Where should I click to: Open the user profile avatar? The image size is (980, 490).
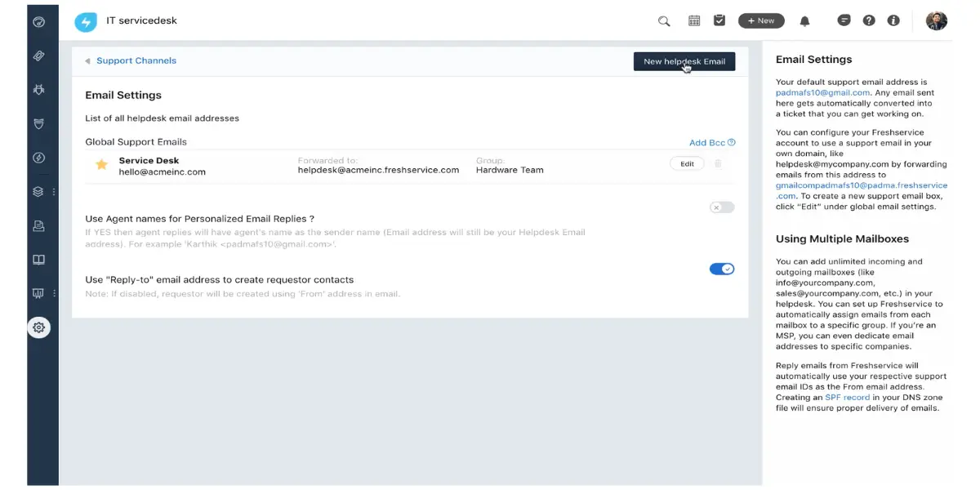[x=936, y=20]
